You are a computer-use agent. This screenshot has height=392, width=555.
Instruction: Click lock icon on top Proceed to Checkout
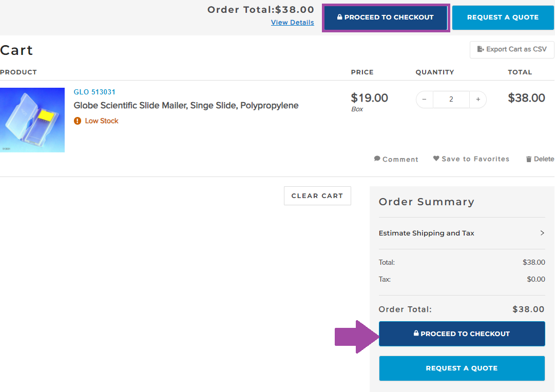(340, 17)
